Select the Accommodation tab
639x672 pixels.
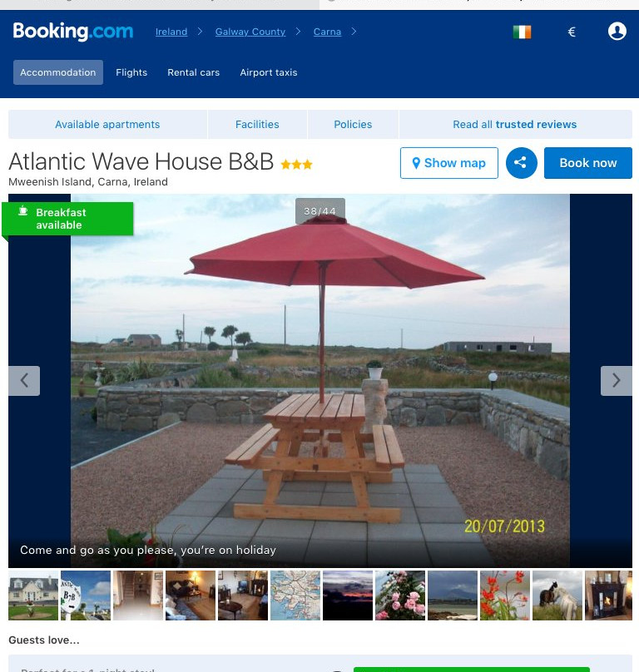(58, 72)
